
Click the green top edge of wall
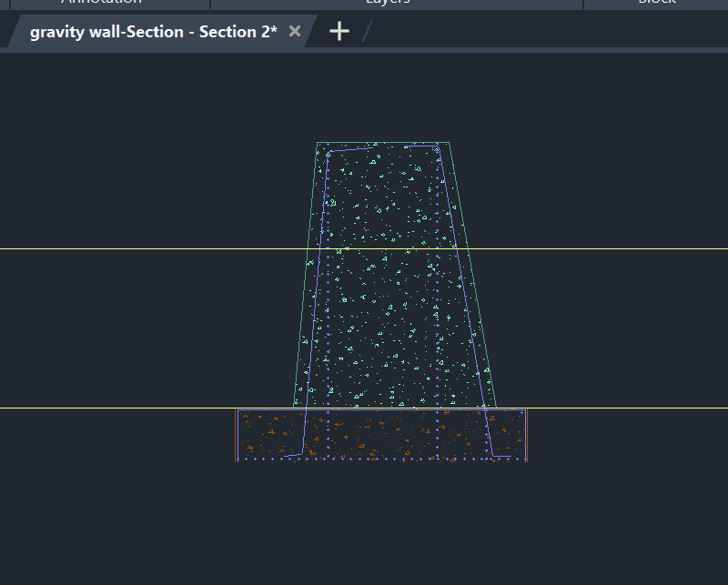click(x=382, y=143)
